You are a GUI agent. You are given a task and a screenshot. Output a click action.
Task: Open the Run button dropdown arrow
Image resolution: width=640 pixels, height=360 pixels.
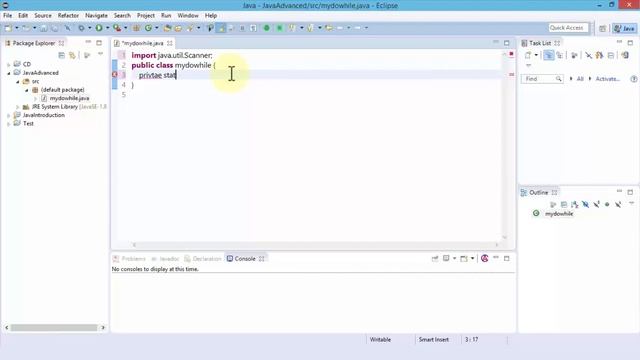click(x=108, y=28)
